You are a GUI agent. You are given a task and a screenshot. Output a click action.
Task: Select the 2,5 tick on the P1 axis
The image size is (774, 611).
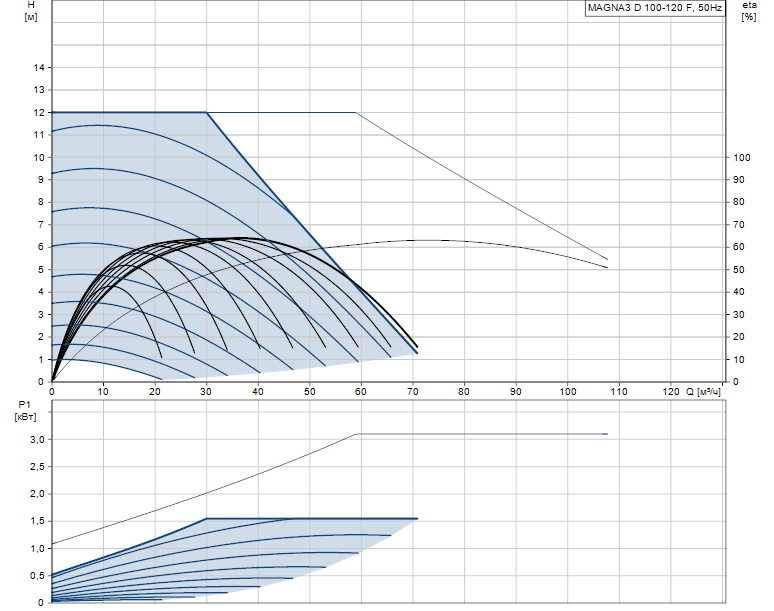(x=37, y=466)
